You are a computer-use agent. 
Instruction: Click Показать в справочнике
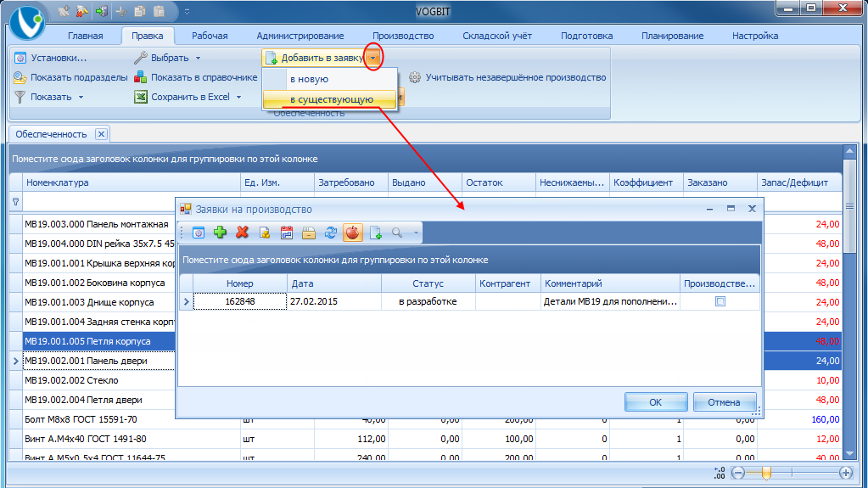[196, 77]
